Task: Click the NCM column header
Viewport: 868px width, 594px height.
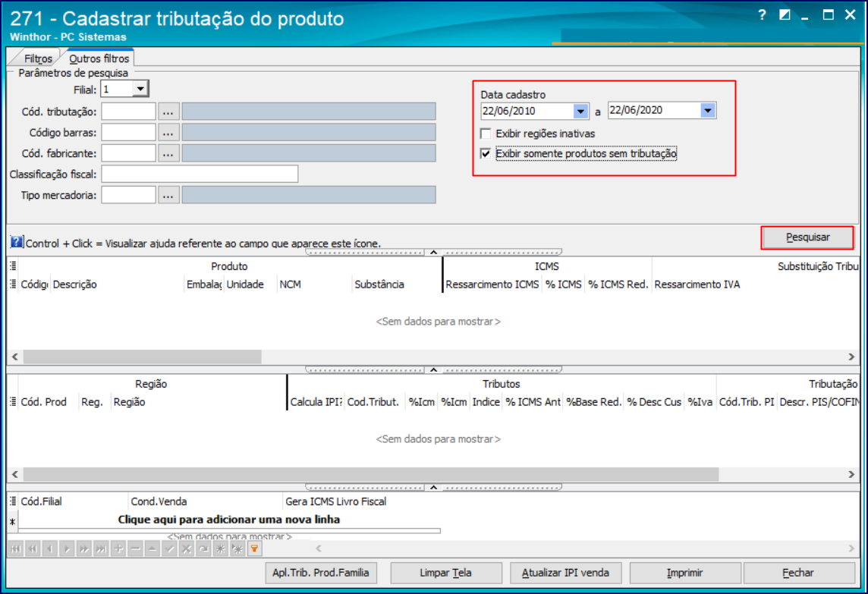Action: 314,284
